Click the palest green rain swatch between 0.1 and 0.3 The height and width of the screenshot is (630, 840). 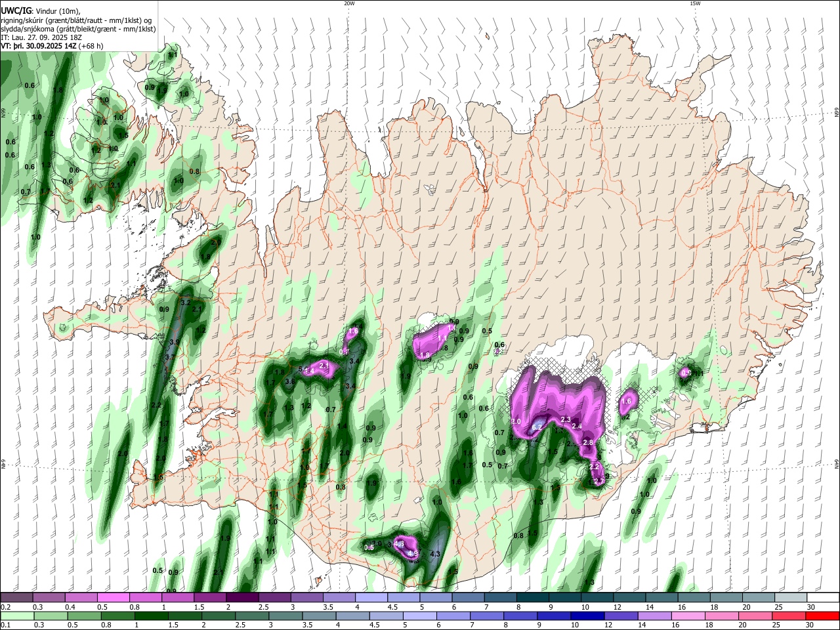[17, 616]
